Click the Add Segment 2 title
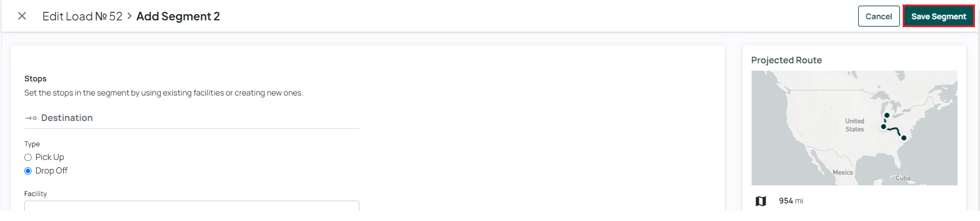This screenshot has width=980, height=221. (178, 16)
